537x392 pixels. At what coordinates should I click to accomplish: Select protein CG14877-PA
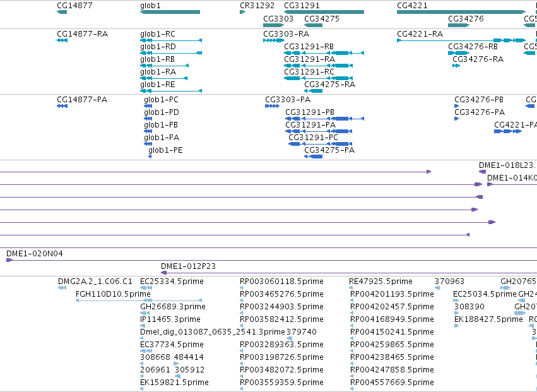click(x=62, y=106)
